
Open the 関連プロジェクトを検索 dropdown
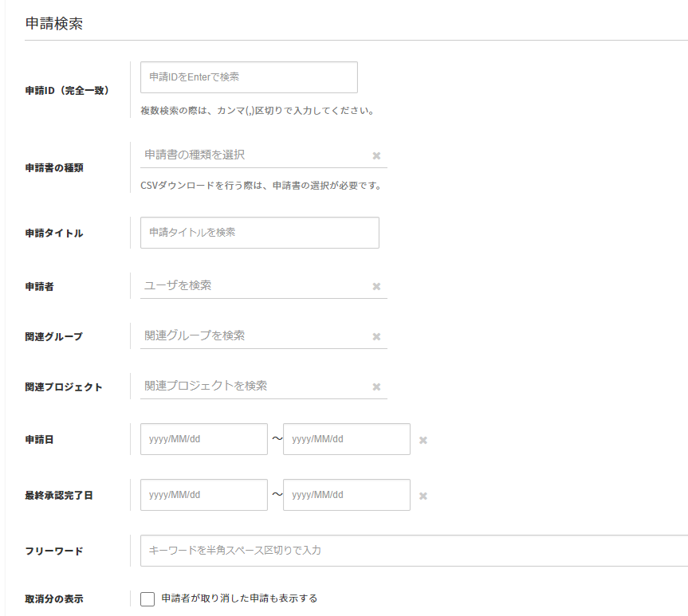click(x=251, y=386)
